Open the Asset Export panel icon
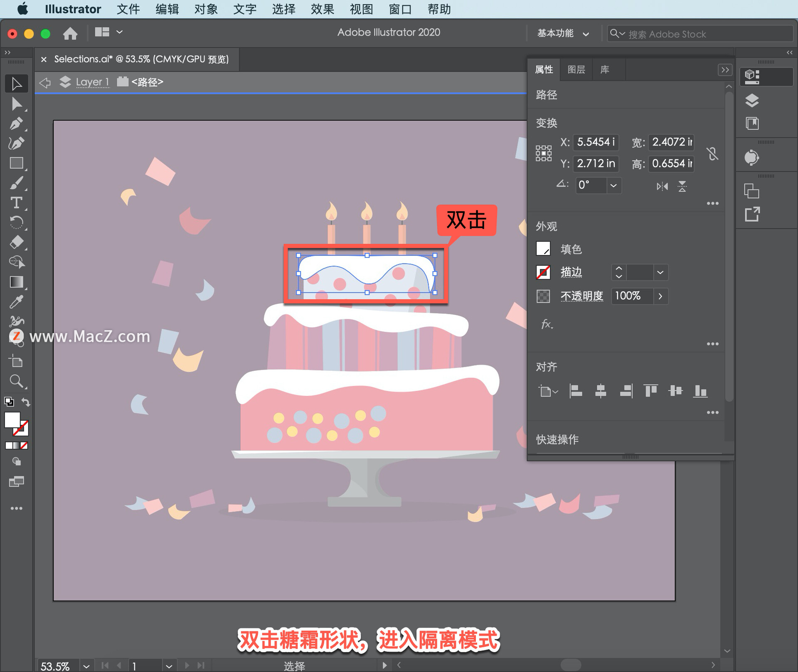 click(752, 215)
